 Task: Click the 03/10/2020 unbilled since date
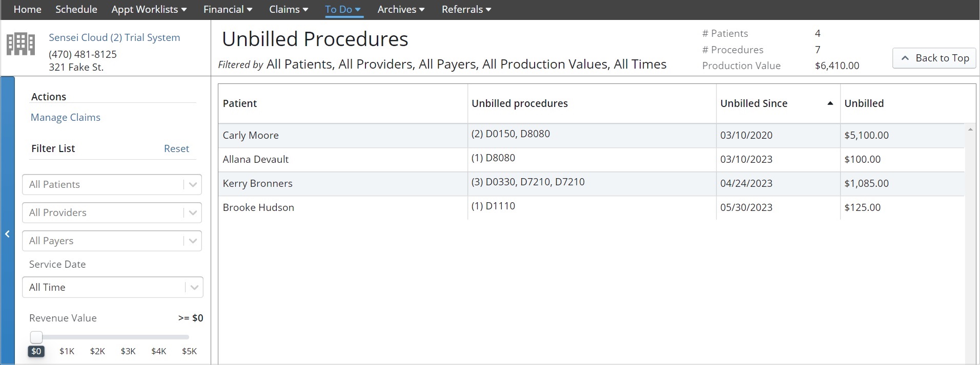746,135
